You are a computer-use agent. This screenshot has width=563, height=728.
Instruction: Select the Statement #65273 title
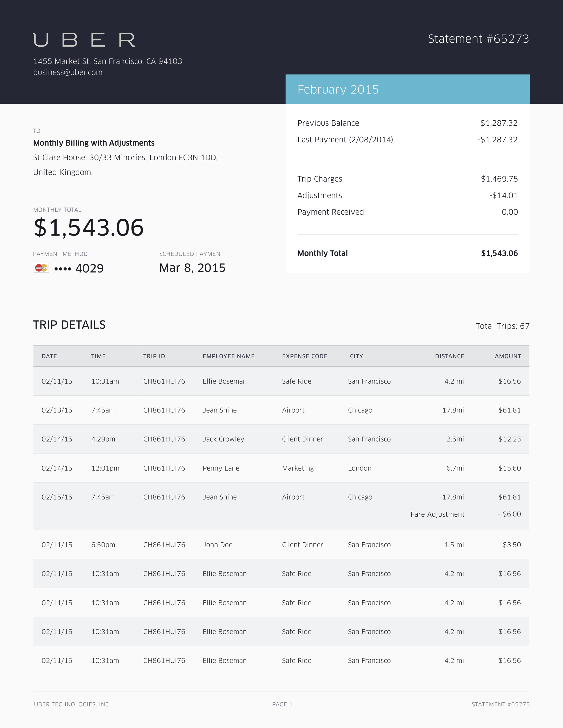(478, 39)
